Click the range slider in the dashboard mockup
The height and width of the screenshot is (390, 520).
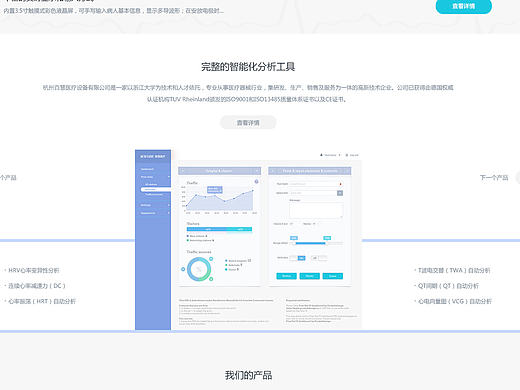click(316, 243)
